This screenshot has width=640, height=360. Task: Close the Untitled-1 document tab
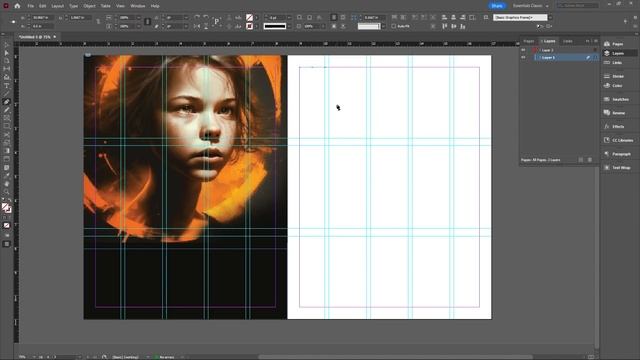[x=55, y=37]
